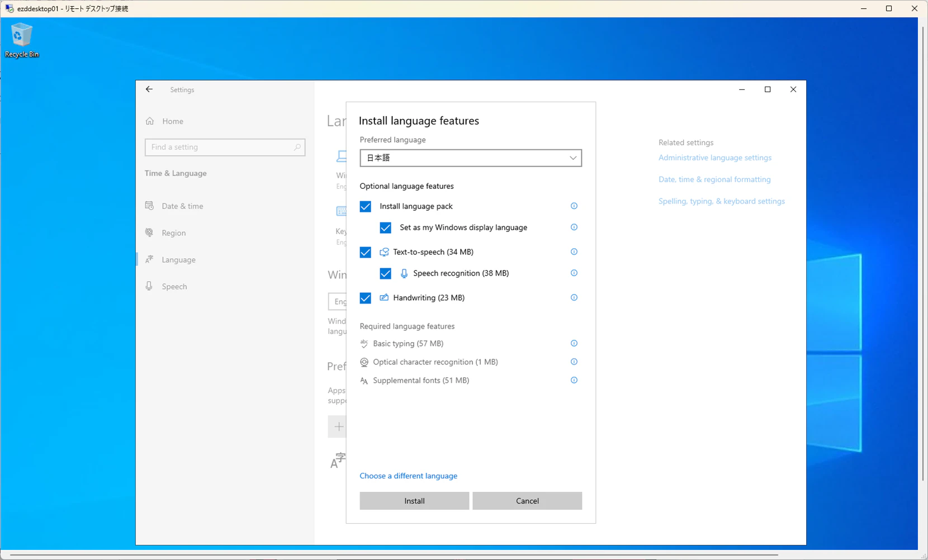Click the remote desktop connection title icon

tap(10, 8)
